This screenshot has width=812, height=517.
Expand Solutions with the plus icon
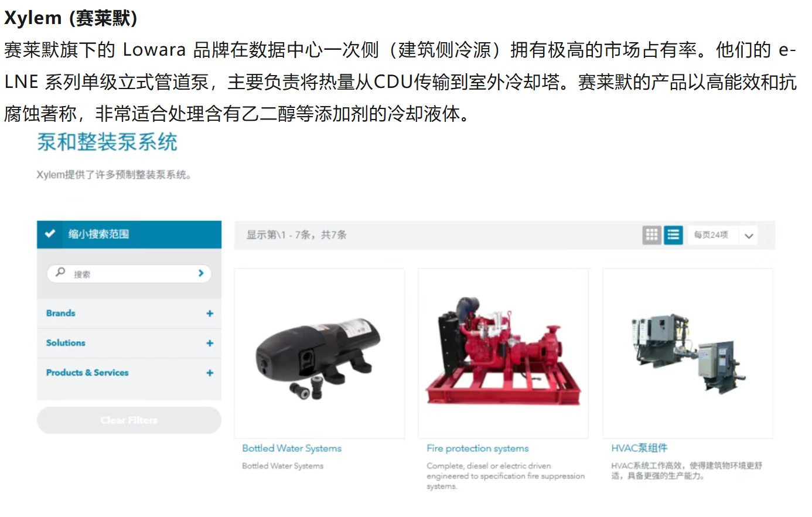pyautogui.click(x=210, y=343)
